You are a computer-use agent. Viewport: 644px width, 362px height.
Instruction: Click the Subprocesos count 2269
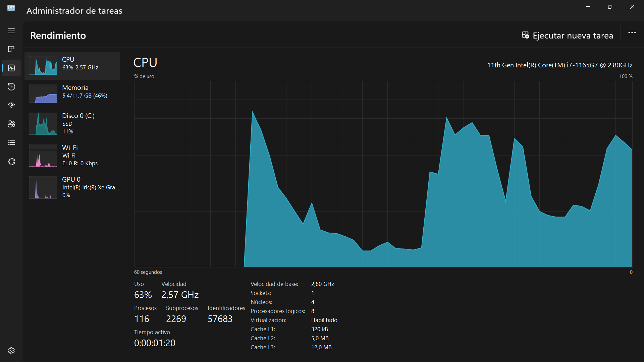(x=176, y=319)
